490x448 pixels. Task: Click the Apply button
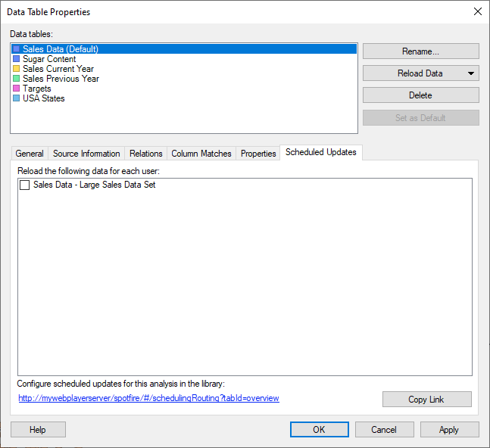[449, 430]
